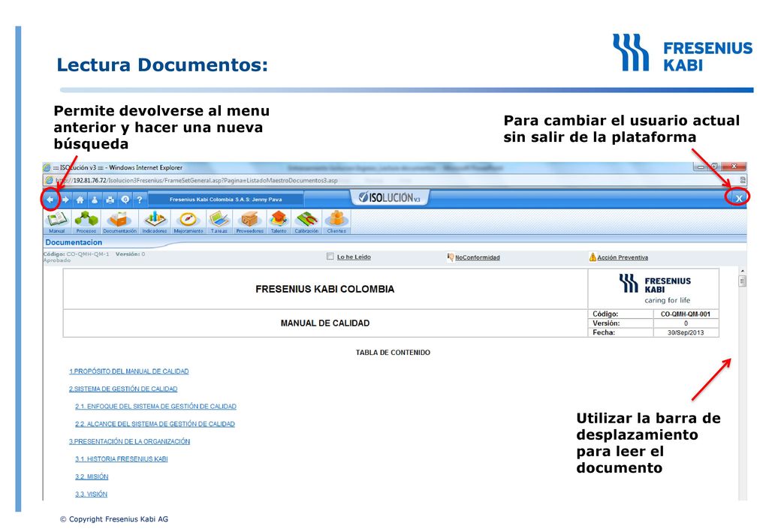Click the 'CO-QMH-QM-001' code cell

(686, 314)
